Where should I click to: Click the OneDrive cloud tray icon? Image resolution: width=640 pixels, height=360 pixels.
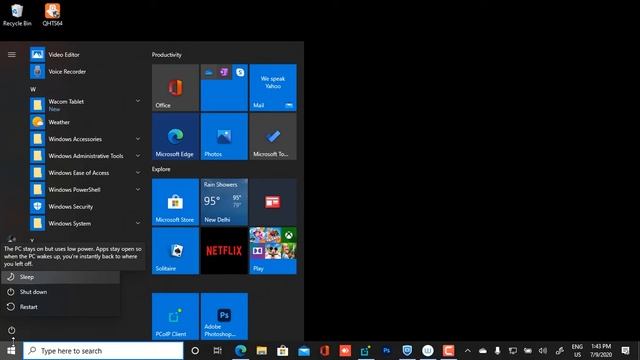(x=482, y=351)
